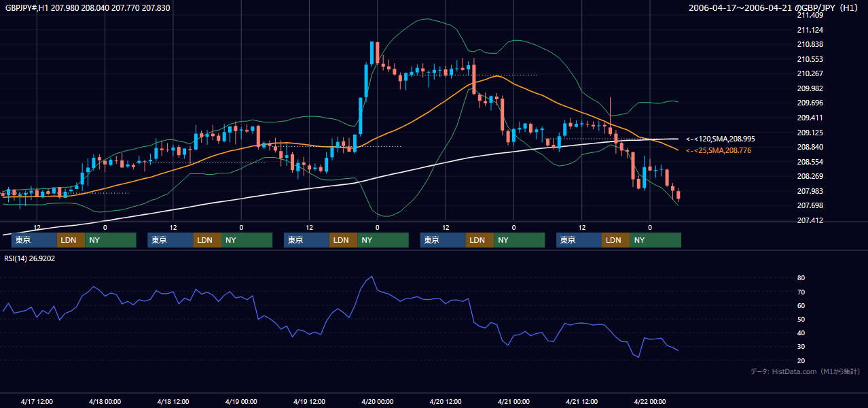Click the leftmost 東京 session block
Viewport: 868px width, 408px height.
tap(34, 240)
